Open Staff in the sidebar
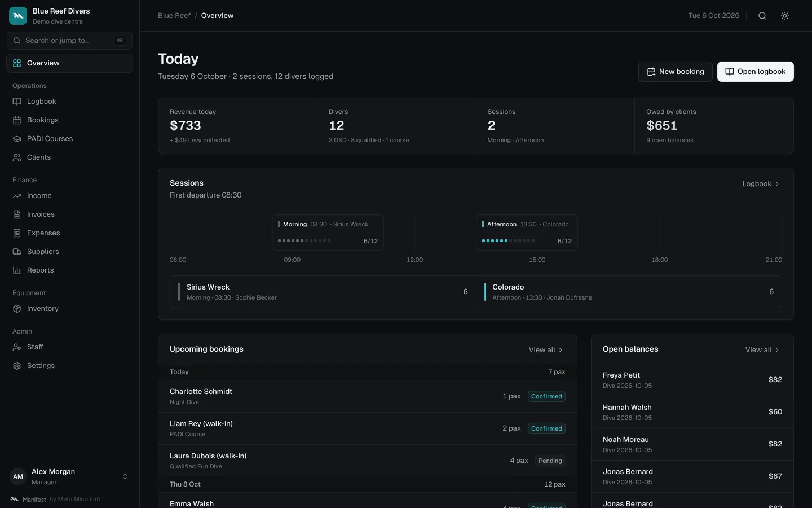 [69, 347]
